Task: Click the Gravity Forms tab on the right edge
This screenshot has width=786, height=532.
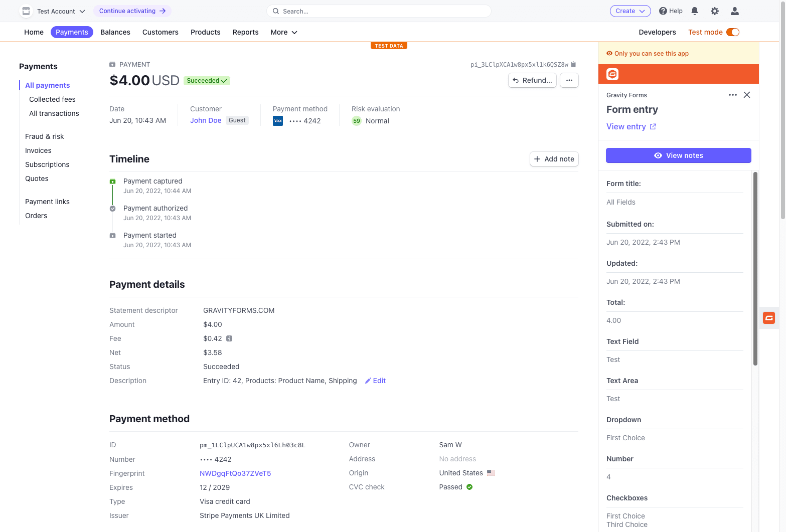Action: pos(769,318)
